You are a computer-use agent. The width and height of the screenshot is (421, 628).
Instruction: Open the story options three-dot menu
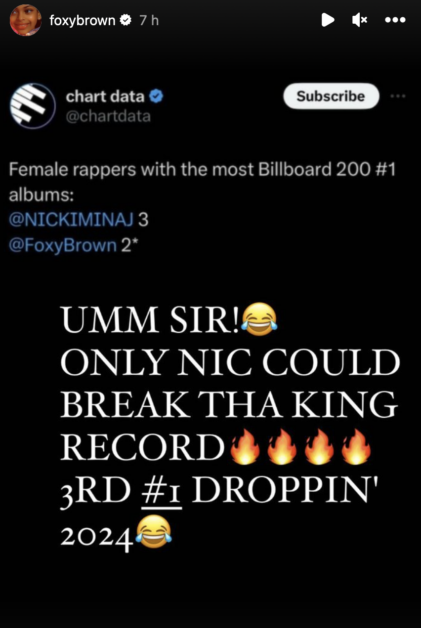click(x=395, y=20)
